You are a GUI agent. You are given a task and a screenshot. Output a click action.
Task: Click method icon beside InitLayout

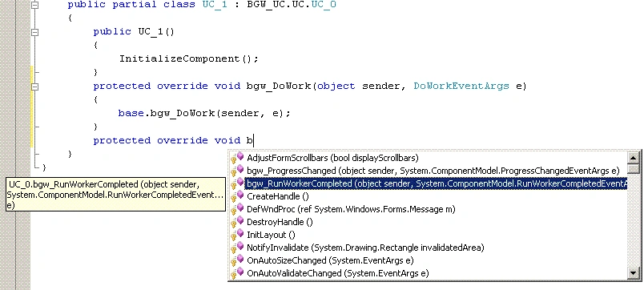coord(237,235)
